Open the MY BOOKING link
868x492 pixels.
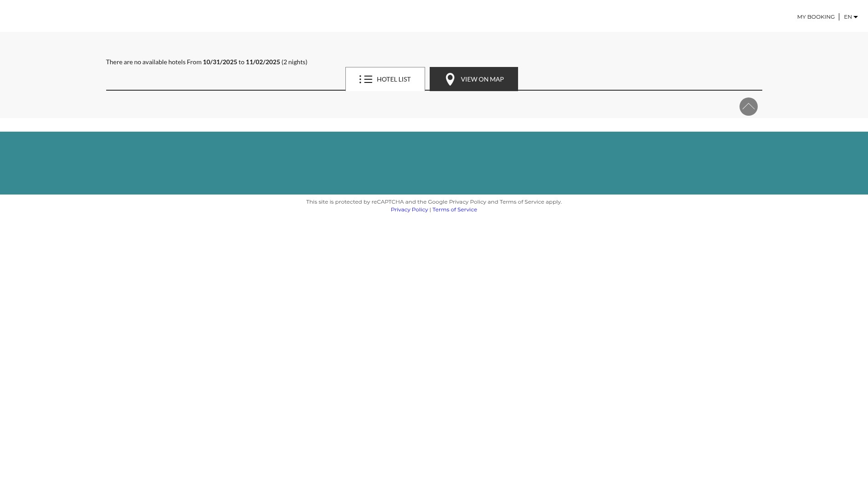816,17
